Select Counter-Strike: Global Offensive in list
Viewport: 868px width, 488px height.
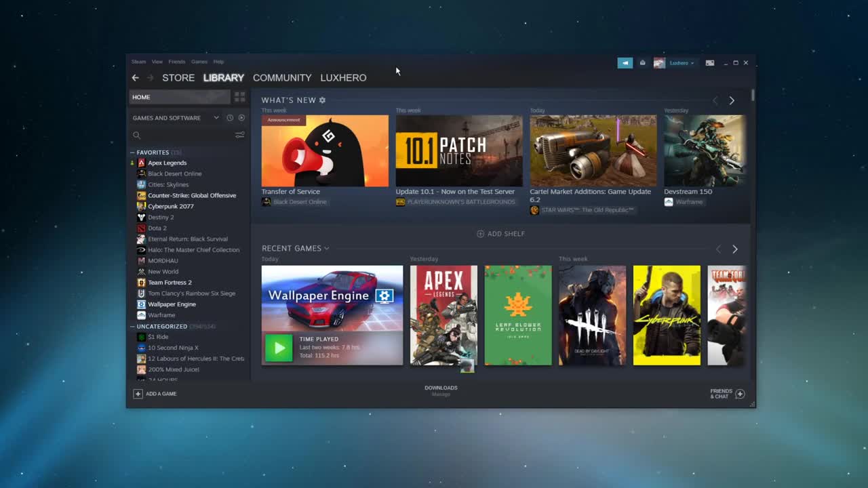(x=192, y=195)
